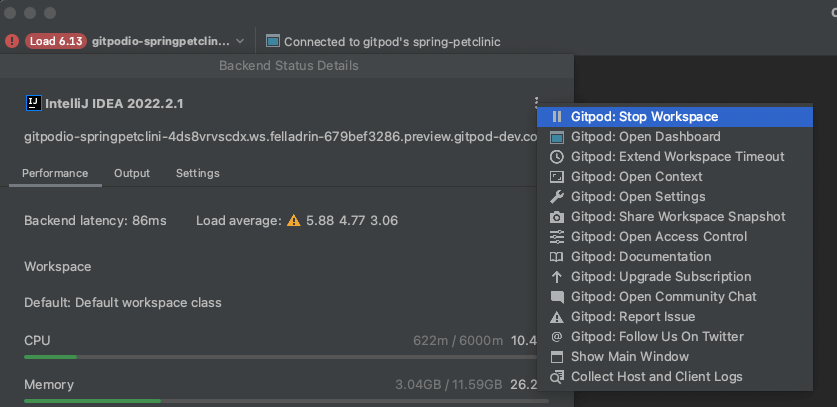This screenshot has height=407, width=837.
Task: Click the red error indicator icon
Action: coord(12,42)
